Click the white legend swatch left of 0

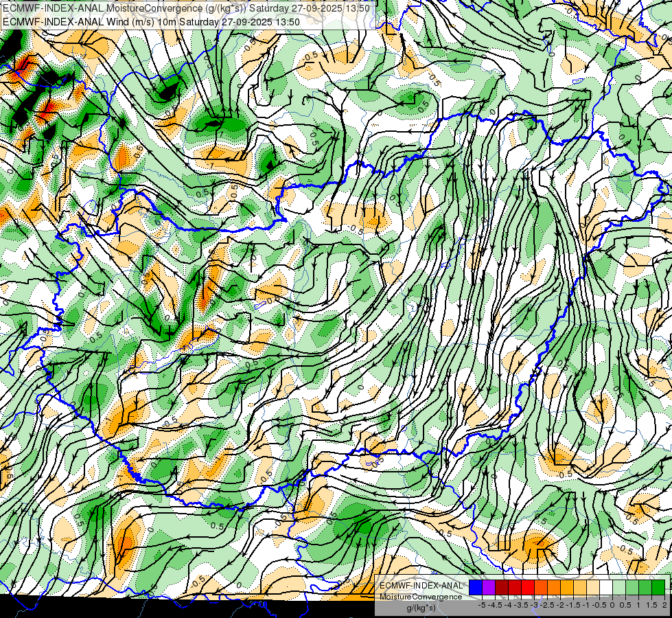coord(606,587)
